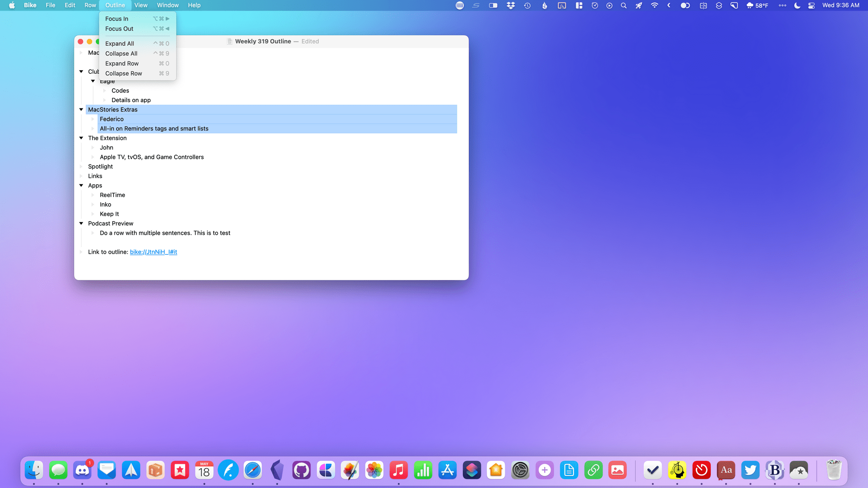This screenshot has height=488, width=868.
Task: Open Numbers from the Dock
Action: [423, 470]
